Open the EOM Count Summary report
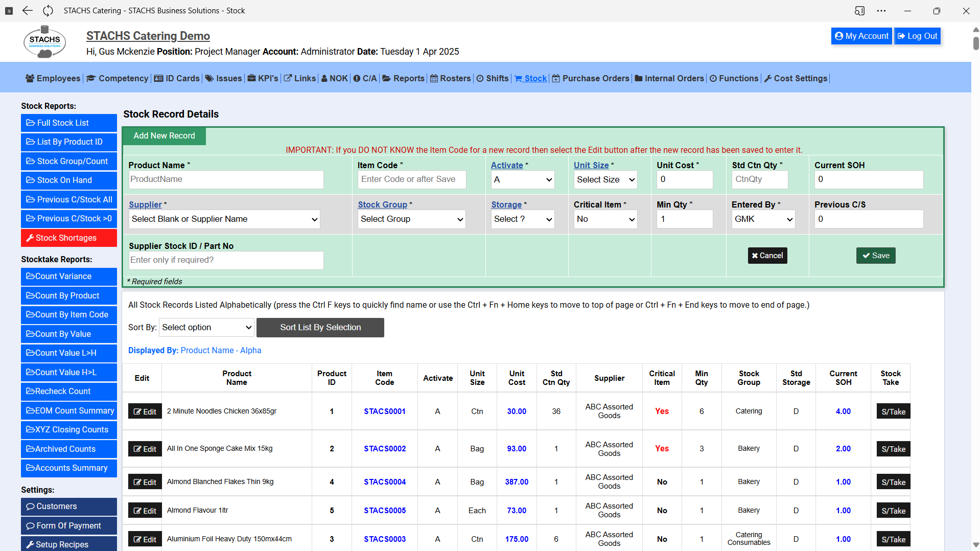The height and width of the screenshot is (551, 980). [x=69, y=410]
